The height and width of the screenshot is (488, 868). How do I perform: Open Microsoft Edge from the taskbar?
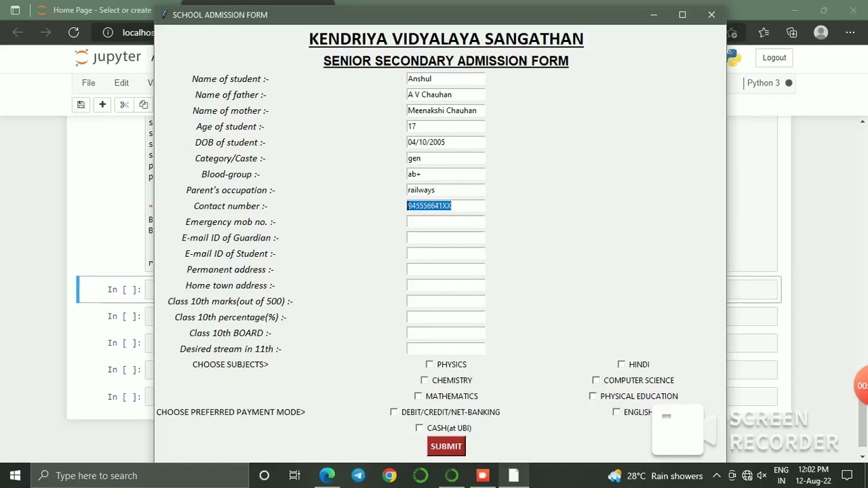(x=327, y=476)
